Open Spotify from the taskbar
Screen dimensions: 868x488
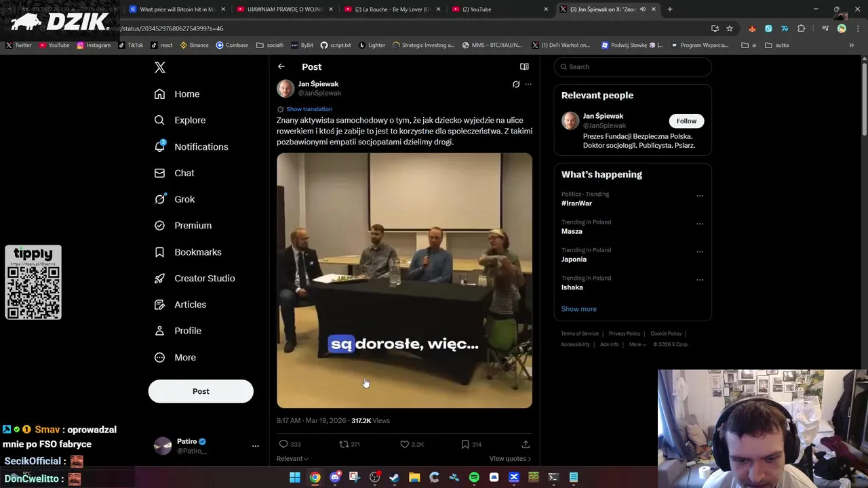tap(474, 477)
